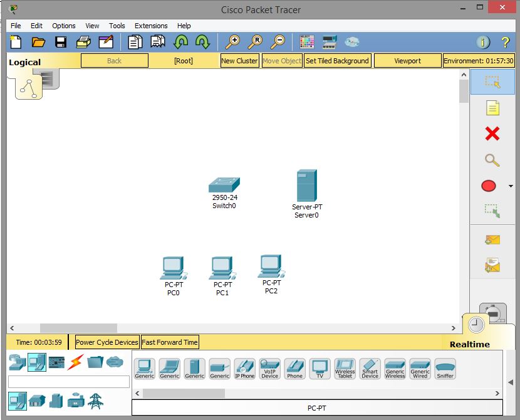The height and width of the screenshot is (420, 520).
Task: Click the Zoom Out magnifier
Action: tap(278, 42)
